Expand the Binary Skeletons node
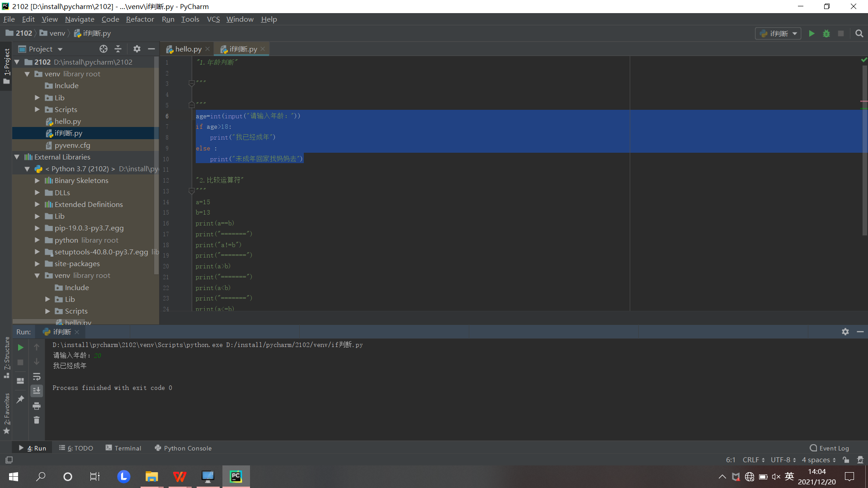868x488 pixels. (x=38, y=181)
